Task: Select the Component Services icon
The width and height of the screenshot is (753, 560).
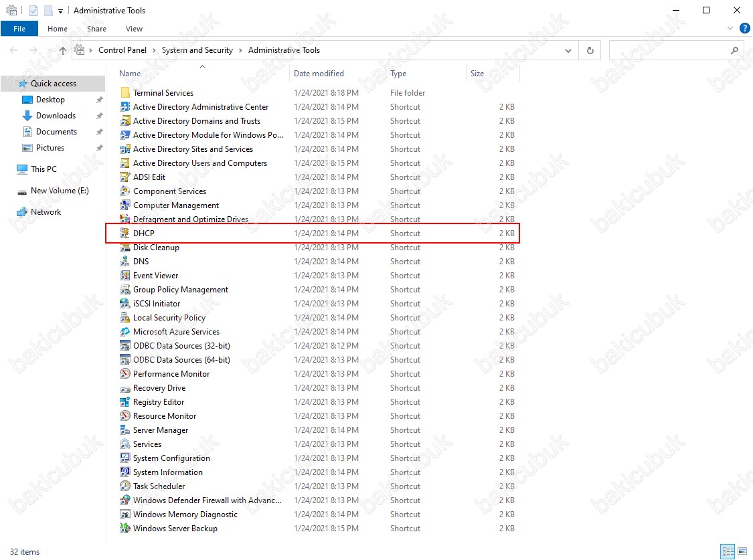Action: point(125,191)
